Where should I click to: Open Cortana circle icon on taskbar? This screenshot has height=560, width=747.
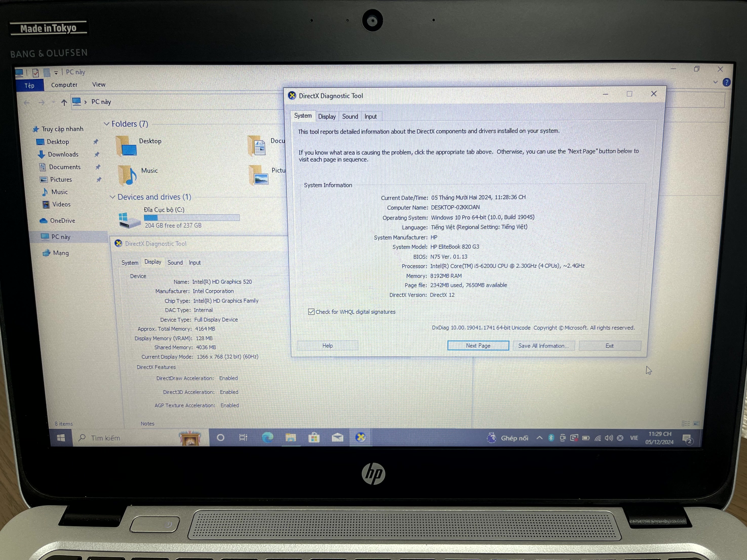tap(220, 438)
